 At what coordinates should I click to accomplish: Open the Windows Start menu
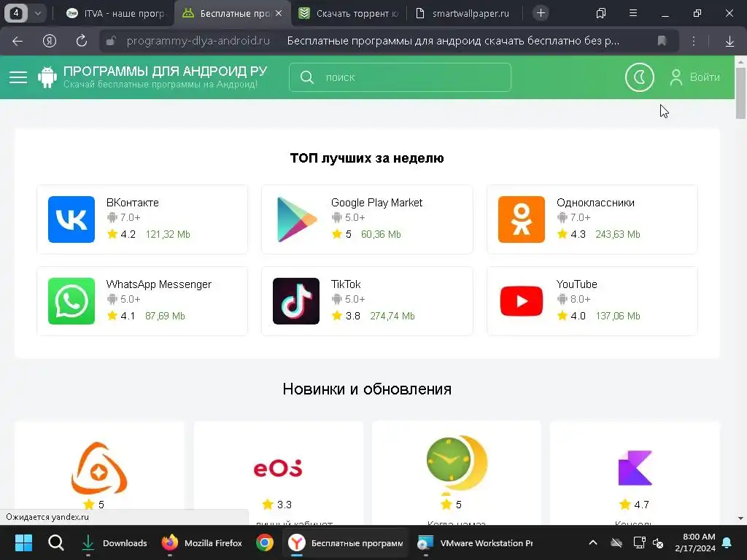[23, 542]
